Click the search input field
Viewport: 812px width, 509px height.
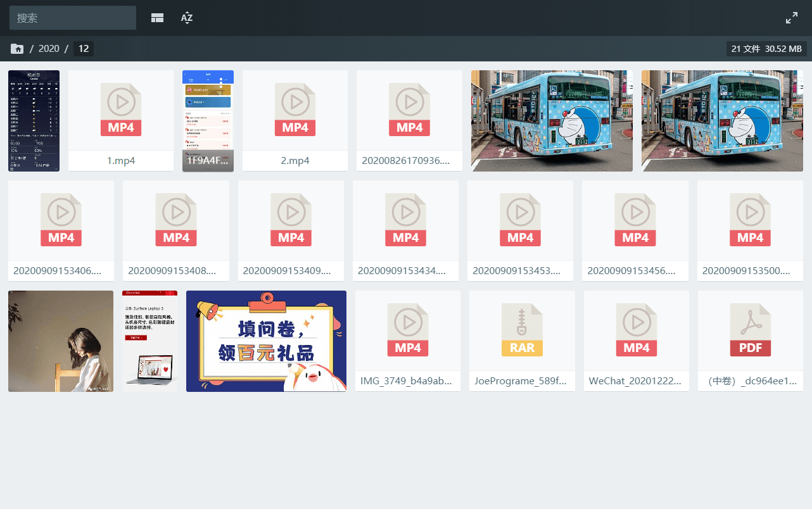click(72, 18)
